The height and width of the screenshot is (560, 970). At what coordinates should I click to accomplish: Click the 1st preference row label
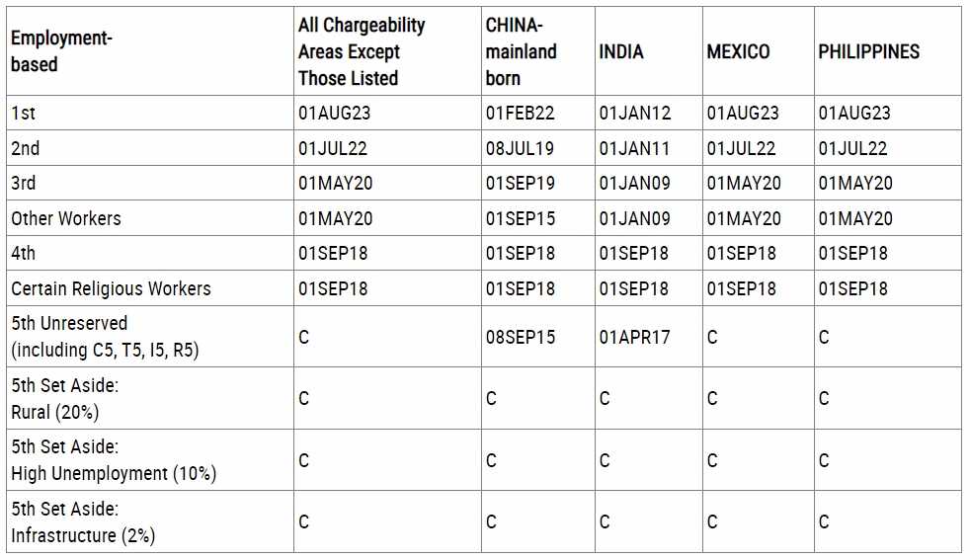(x=23, y=113)
